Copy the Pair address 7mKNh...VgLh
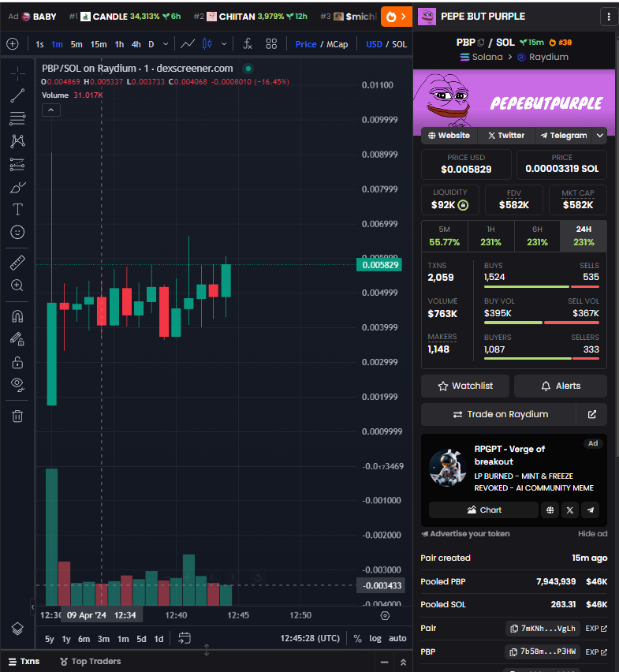 [543, 629]
